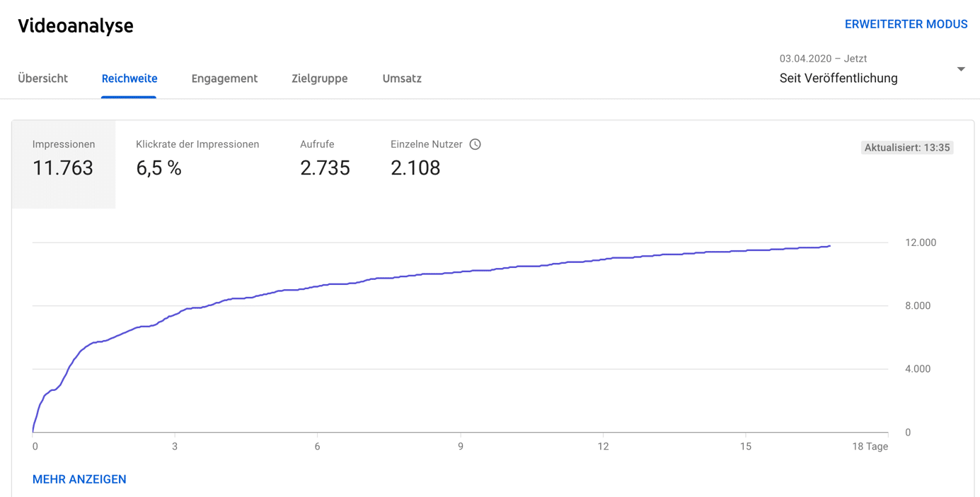Select the Aufrufe metric card
980x497 pixels.
[325, 164]
